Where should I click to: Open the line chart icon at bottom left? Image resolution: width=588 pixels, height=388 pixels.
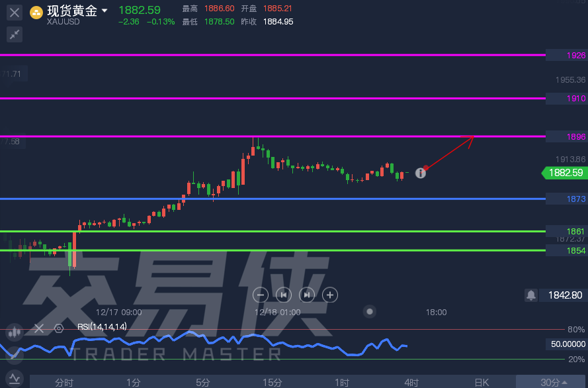coord(15,378)
